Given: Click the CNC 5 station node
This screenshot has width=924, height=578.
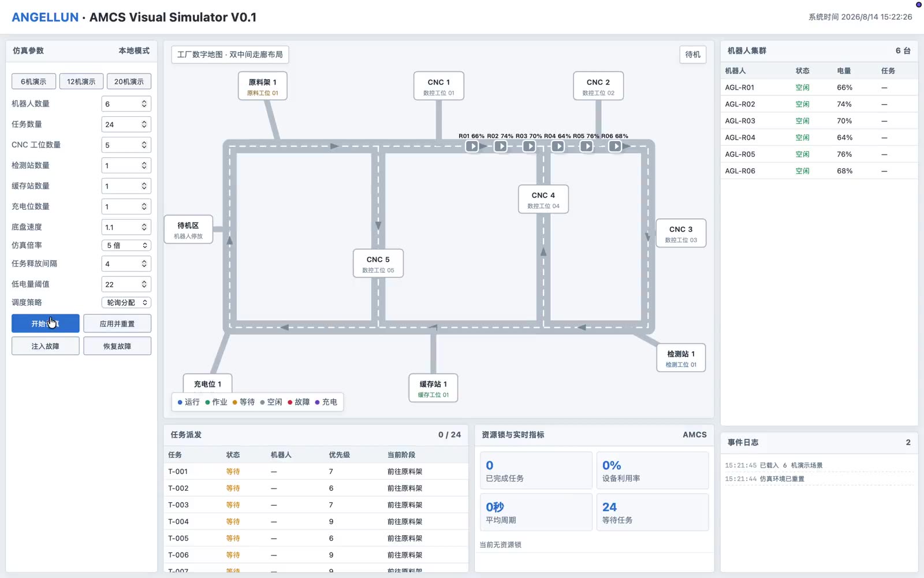Looking at the screenshot, I should [378, 264].
